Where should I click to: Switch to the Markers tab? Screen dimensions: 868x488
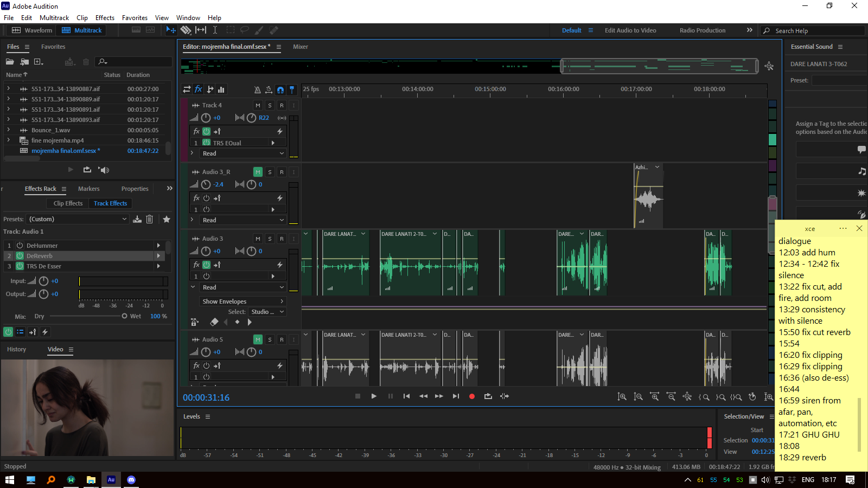tap(89, 189)
